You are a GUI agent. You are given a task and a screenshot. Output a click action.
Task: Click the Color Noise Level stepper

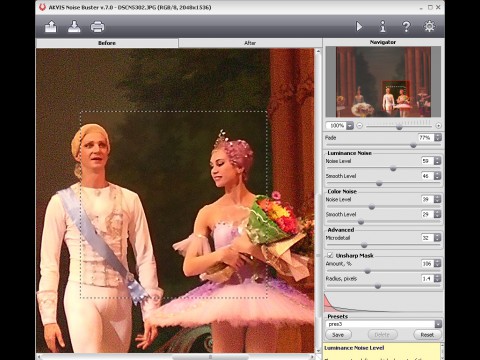click(x=438, y=199)
